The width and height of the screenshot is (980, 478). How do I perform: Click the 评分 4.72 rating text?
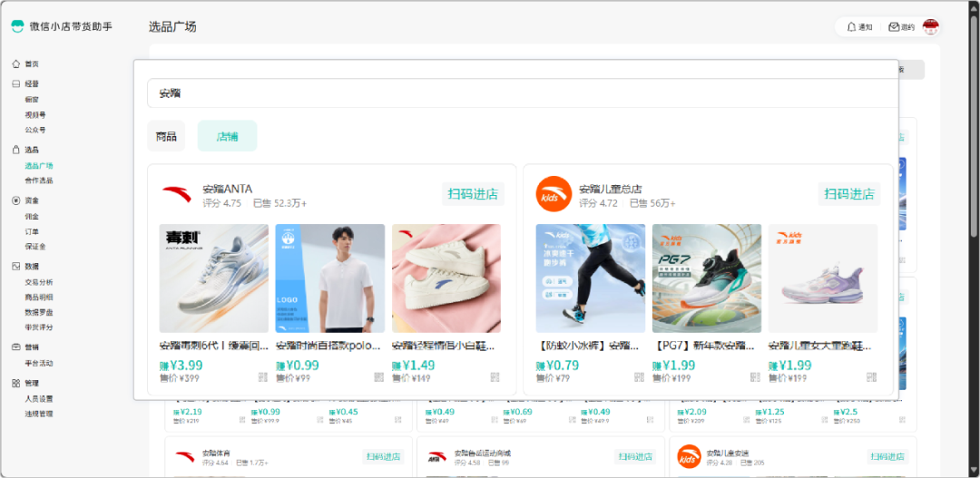point(598,203)
